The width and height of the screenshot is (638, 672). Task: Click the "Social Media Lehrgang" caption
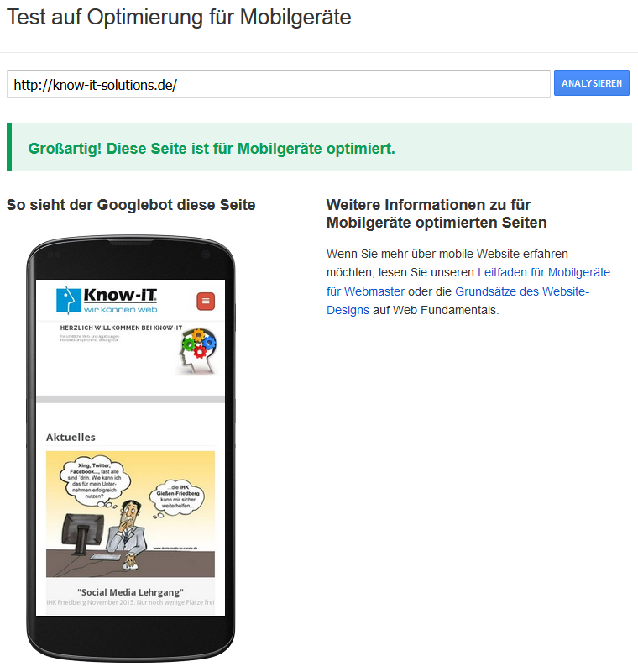(130, 592)
